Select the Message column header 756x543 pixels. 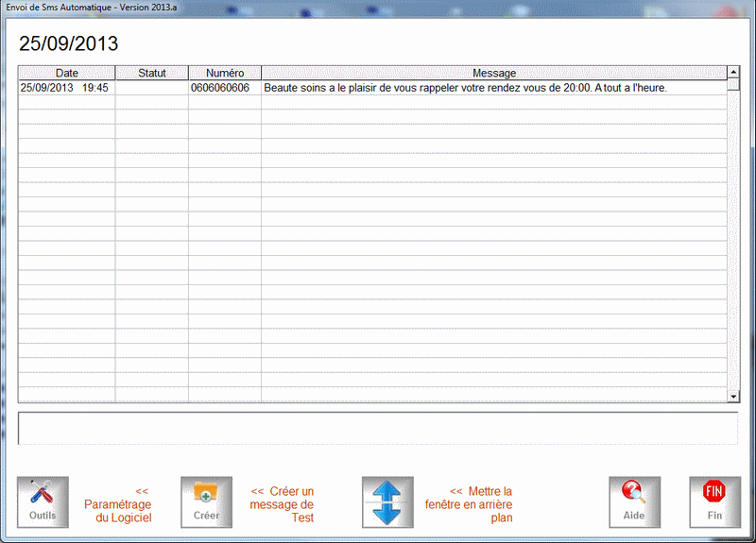(494, 73)
